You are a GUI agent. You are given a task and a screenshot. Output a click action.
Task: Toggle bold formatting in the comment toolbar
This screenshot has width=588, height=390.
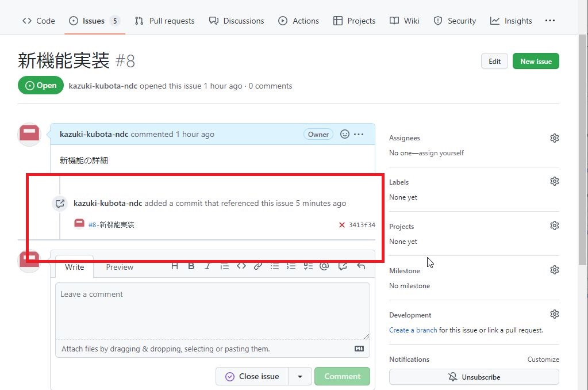tap(191, 266)
